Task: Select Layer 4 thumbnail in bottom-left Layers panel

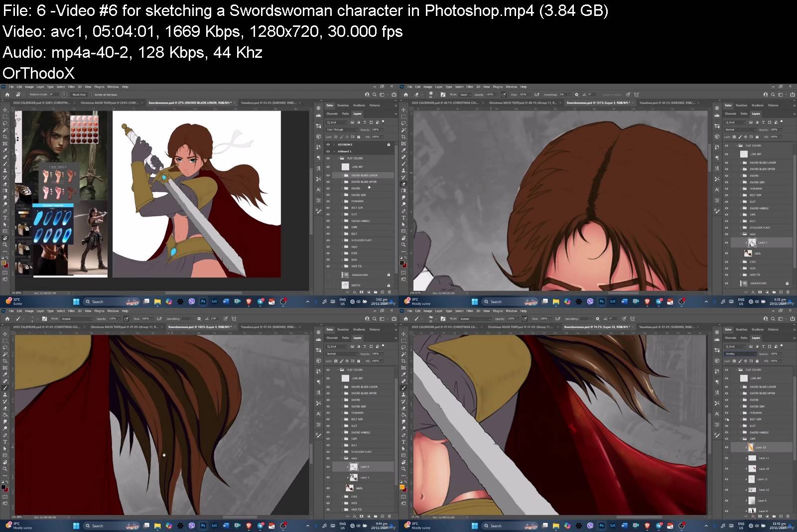Action: (353, 467)
